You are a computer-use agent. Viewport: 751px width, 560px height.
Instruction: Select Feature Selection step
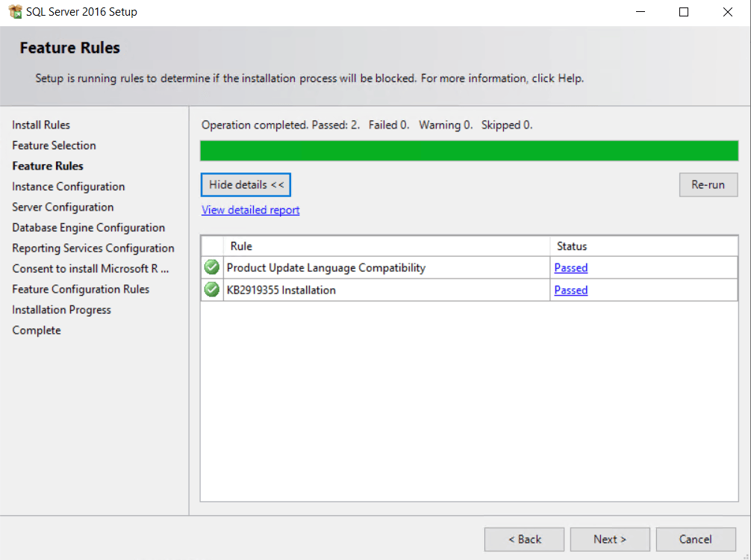54,145
